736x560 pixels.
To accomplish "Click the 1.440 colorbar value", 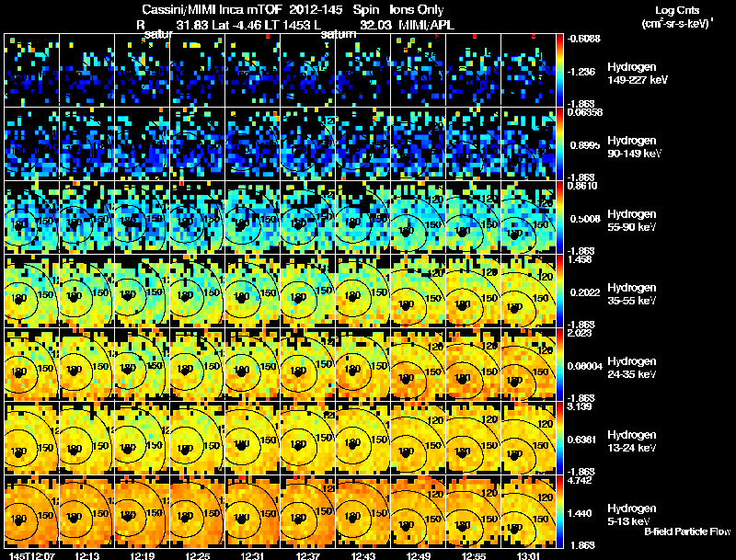I will 581,514.
